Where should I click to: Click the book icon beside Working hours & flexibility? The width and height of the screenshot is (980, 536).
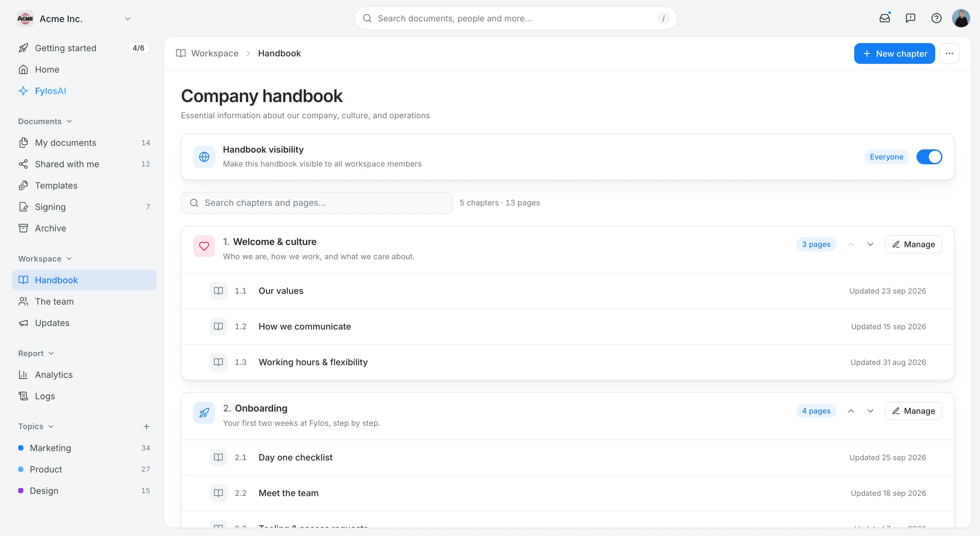(x=218, y=362)
